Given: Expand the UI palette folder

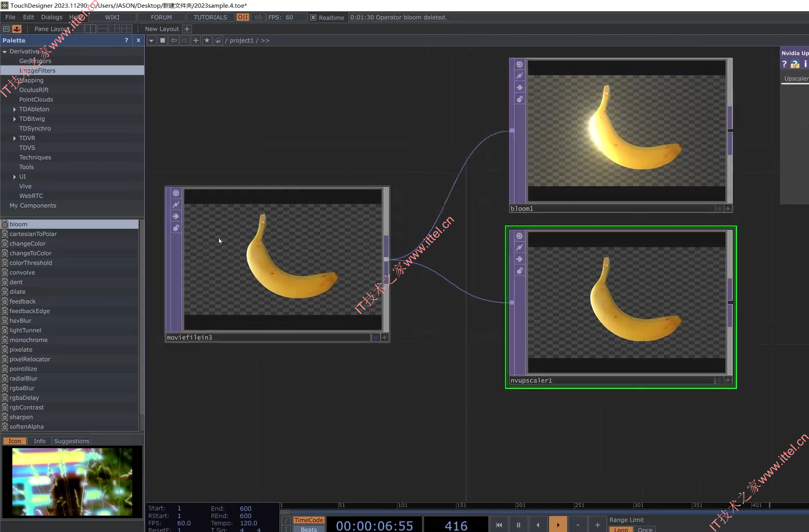Looking at the screenshot, I should (14, 177).
